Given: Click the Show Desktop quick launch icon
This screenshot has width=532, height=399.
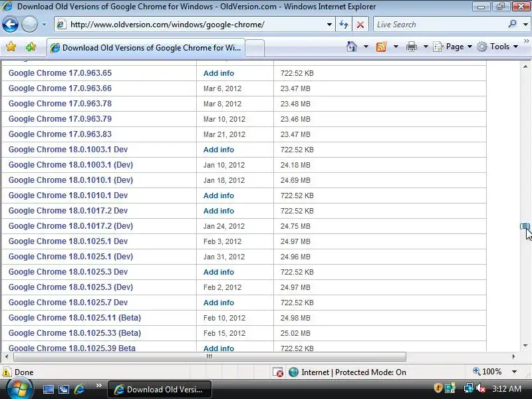Looking at the screenshot, I should [48, 389].
